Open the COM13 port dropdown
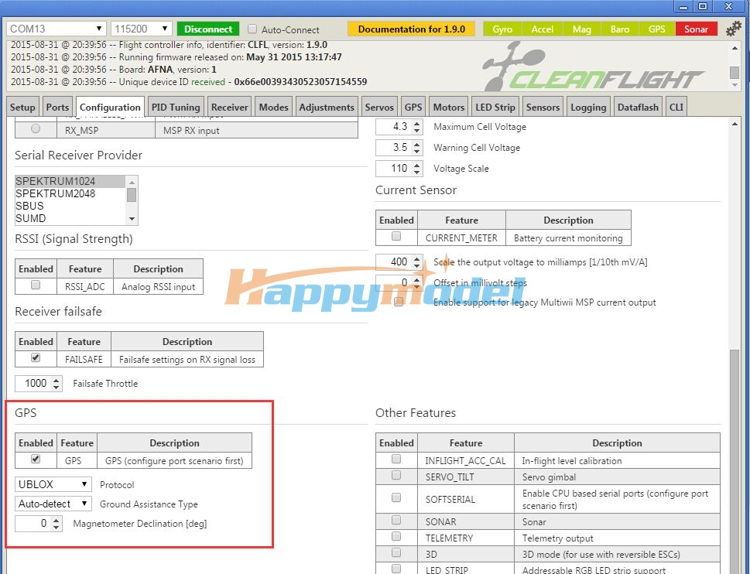750x574 pixels. click(56, 29)
